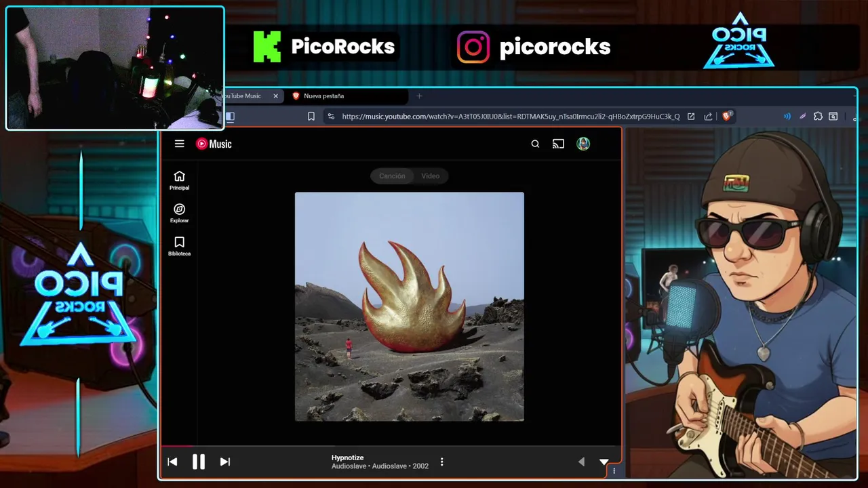Share this page using share icon
Screen dimensions: 868x488
click(708, 117)
